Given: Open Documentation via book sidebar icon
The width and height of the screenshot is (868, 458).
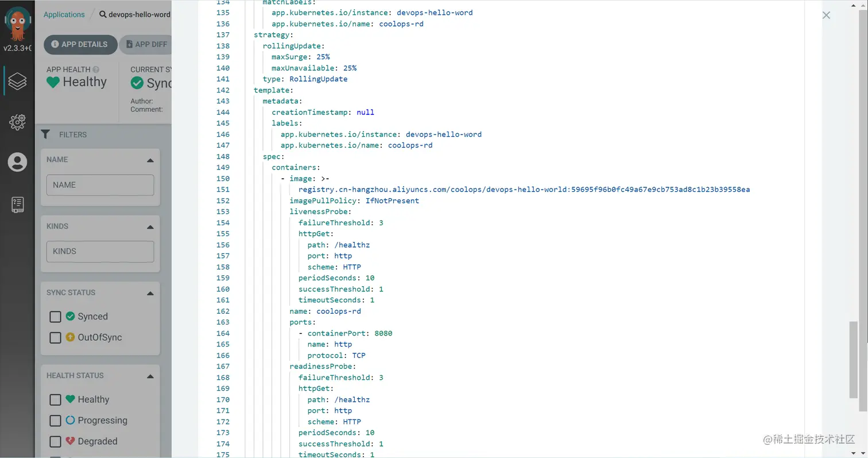Looking at the screenshot, I should tap(17, 205).
